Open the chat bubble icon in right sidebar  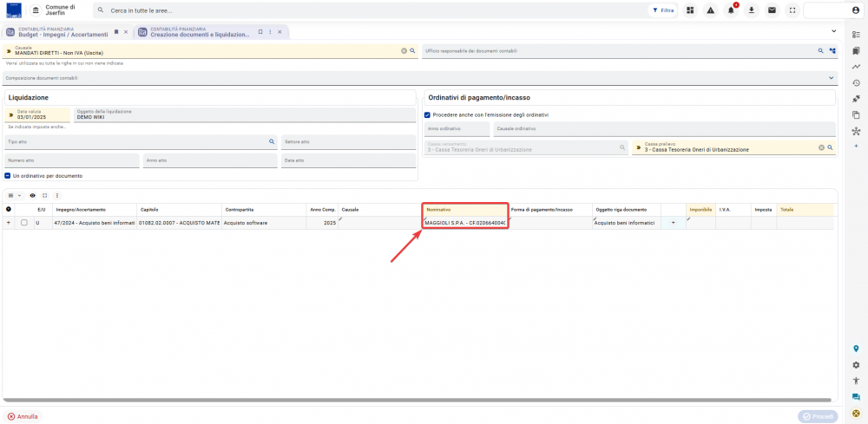856,397
